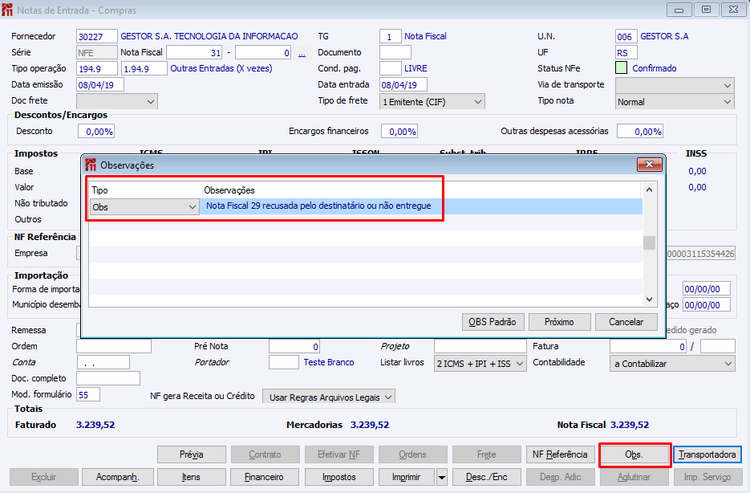Click the Data emissão field 08/04/19
This screenshot has width=750, height=493.
coord(100,85)
